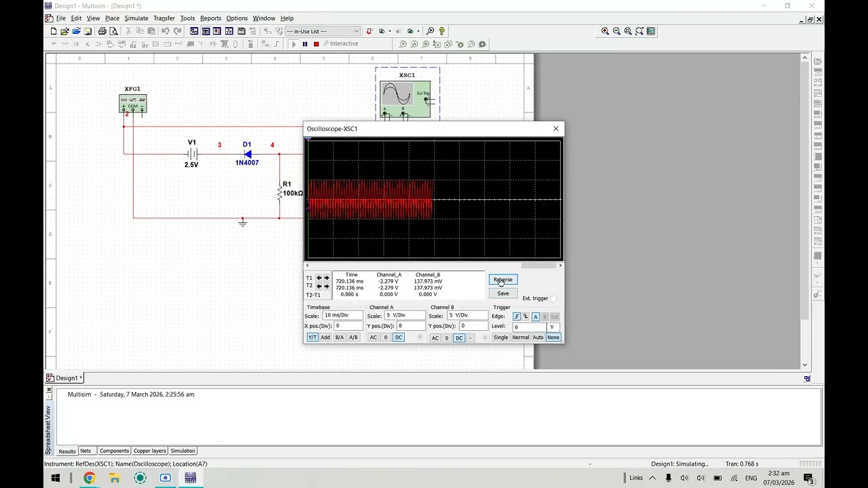Viewport: 868px width, 488px height.
Task: Open the Windows Start menu
Action: [56, 478]
